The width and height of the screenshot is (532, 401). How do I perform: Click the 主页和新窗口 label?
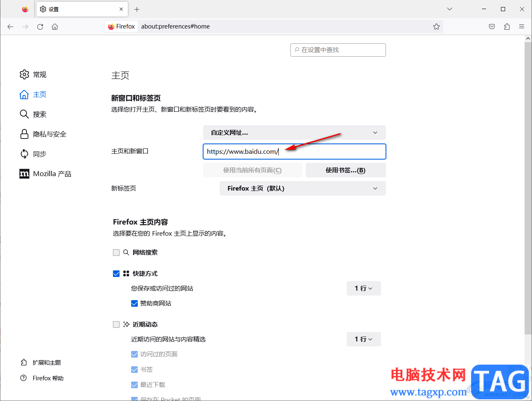130,151
